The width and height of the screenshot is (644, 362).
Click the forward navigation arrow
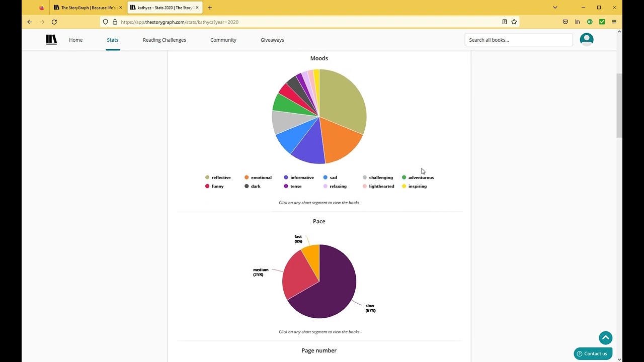point(42,22)
